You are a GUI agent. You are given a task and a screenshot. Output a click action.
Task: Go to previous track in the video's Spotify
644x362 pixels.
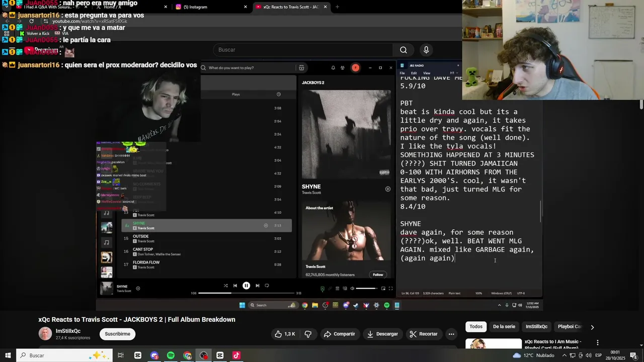235,286
